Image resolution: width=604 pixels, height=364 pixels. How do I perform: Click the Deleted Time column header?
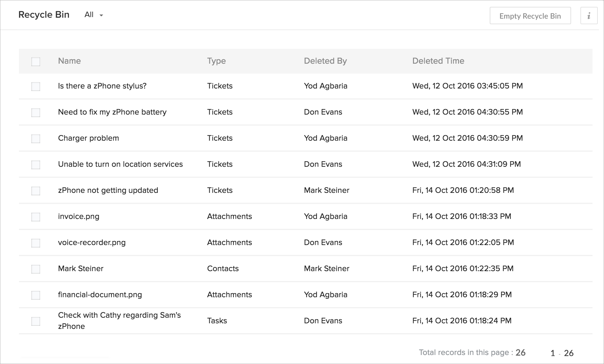click(438, 61)
